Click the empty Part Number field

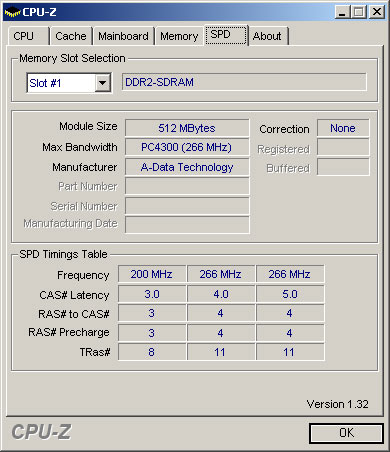click(x=187, y=186)
